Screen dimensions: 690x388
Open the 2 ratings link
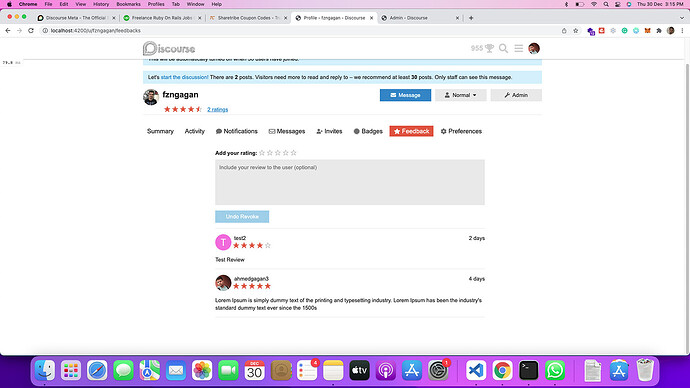coord(217,110)
